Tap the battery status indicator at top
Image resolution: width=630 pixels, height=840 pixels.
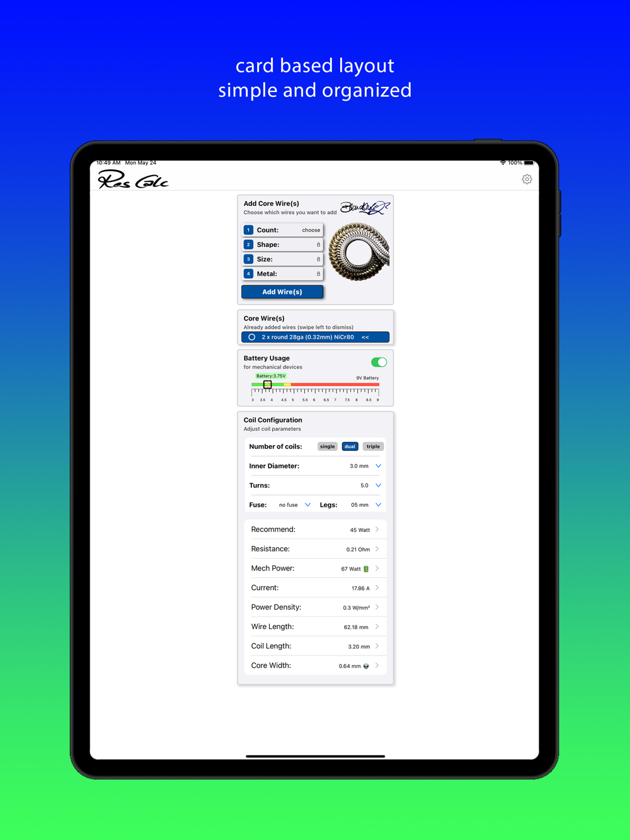pos(529,162)
